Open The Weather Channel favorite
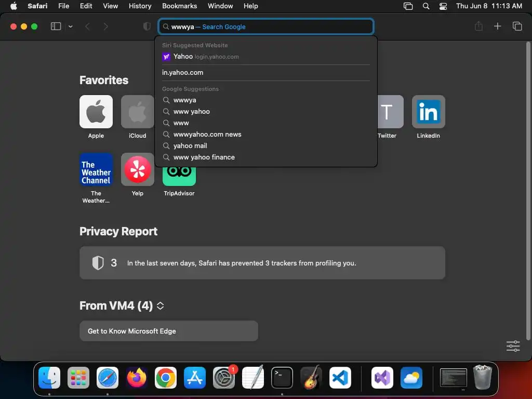 tap(96, 169)
